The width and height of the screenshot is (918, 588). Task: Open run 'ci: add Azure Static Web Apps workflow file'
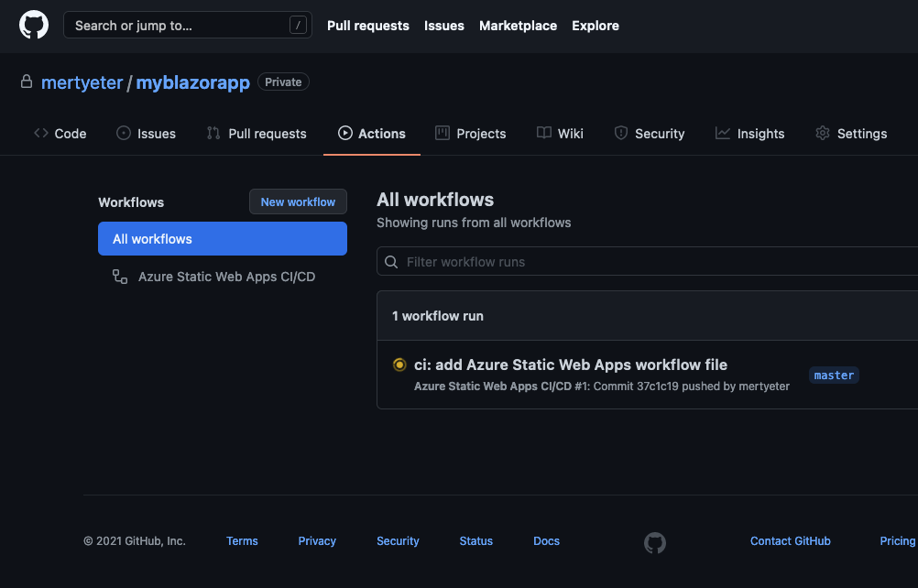click(571, 365)
